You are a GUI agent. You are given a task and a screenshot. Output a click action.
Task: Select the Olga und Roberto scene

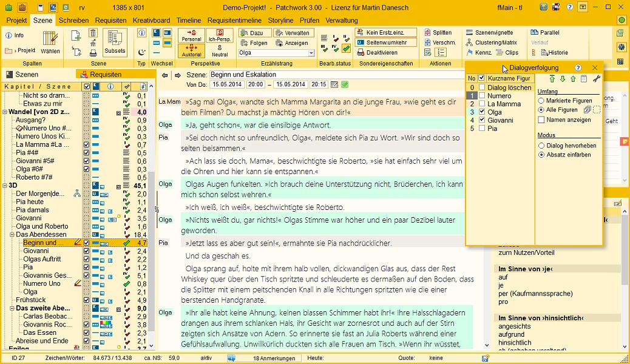tap(42, 227)
